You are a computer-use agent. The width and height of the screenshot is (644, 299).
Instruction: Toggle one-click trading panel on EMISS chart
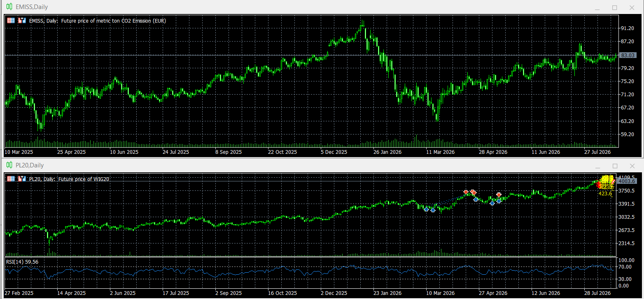pyautogui.click(x=11, y=21)
